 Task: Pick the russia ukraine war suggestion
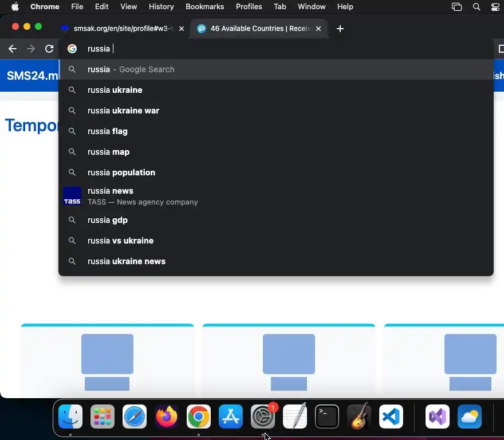(276, 111)
